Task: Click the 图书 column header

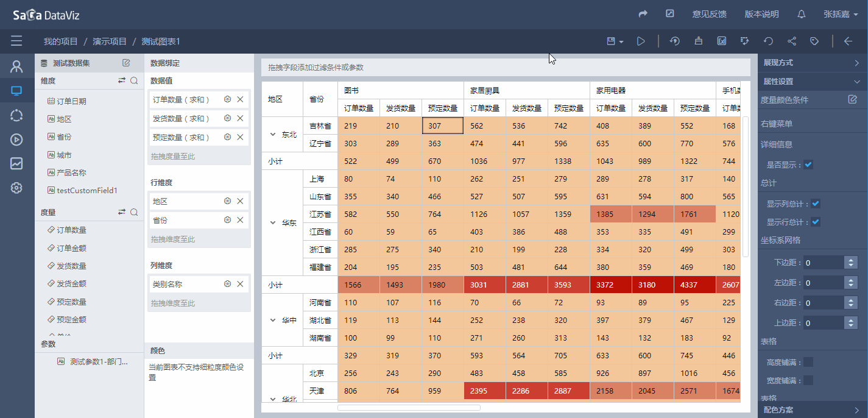Action: 401,90
